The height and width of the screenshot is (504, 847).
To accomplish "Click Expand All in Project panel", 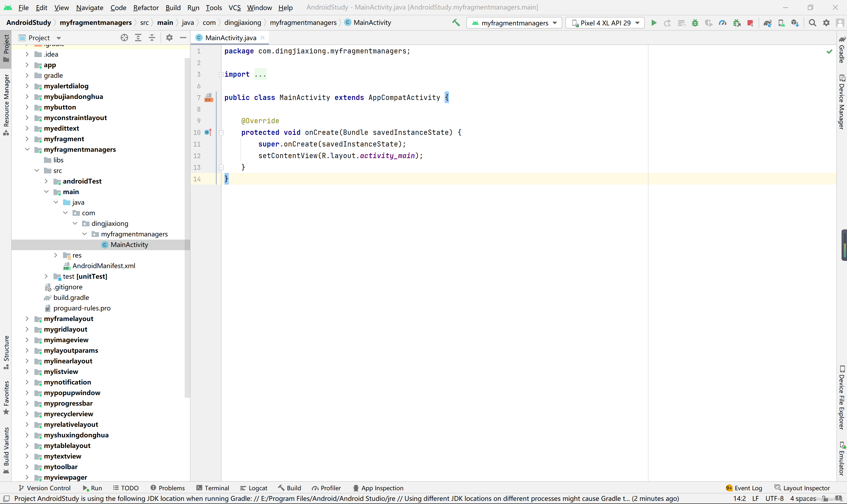I will (138, 38).
